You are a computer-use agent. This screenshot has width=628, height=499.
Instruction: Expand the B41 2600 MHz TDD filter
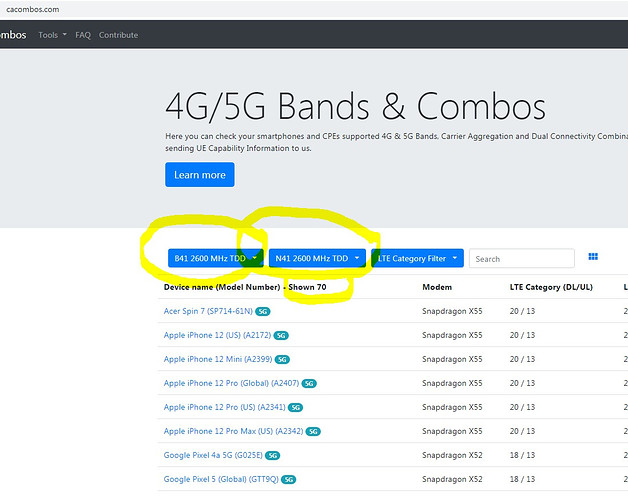click(x=216, y=258)
